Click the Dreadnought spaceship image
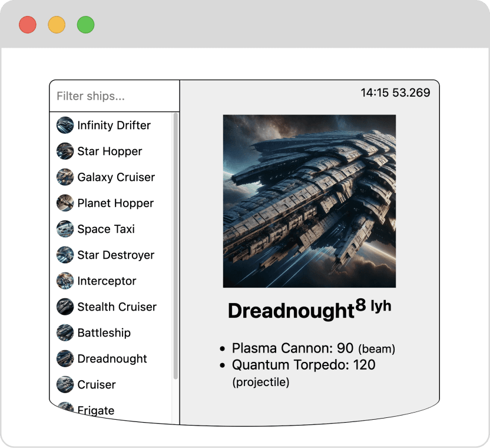This screenshot has height=448, width=490. 309,200
